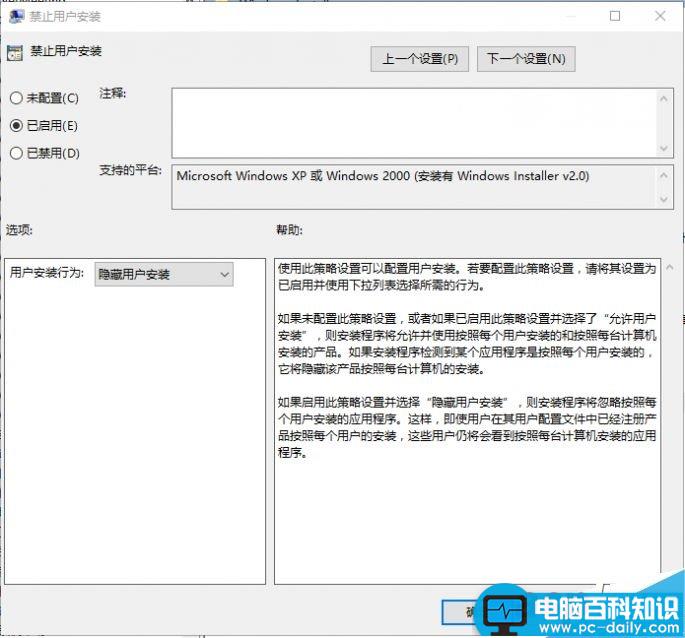Close the 禁止用户安装 dialog window
The height and width of the screenshot is (638, 685).
click(660, 16)
